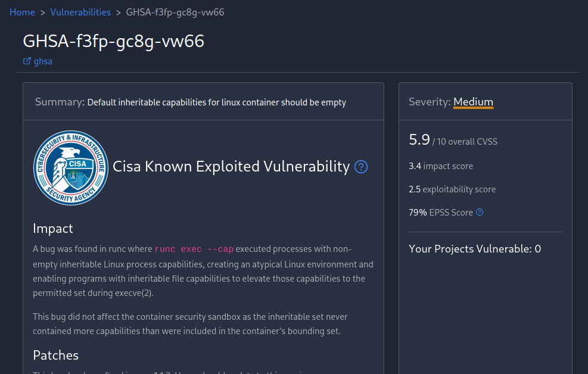Click the runc exec --cap code snippet
This screenshot has width=588, height=374.
click(x=194, y=249)
